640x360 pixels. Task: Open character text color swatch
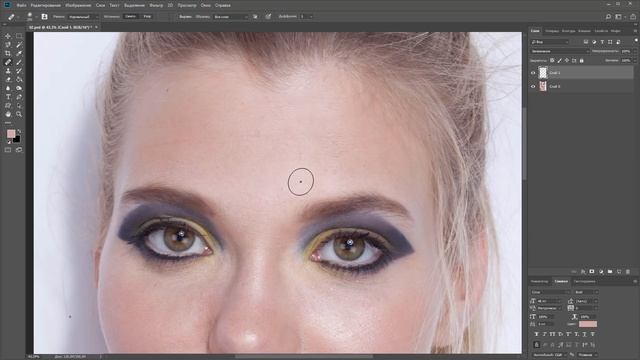588,324
